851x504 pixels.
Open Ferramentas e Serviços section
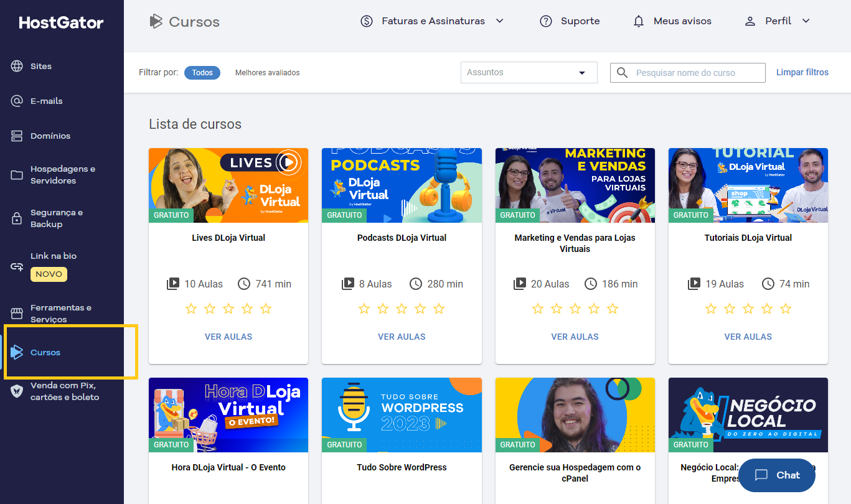(62, 313)
